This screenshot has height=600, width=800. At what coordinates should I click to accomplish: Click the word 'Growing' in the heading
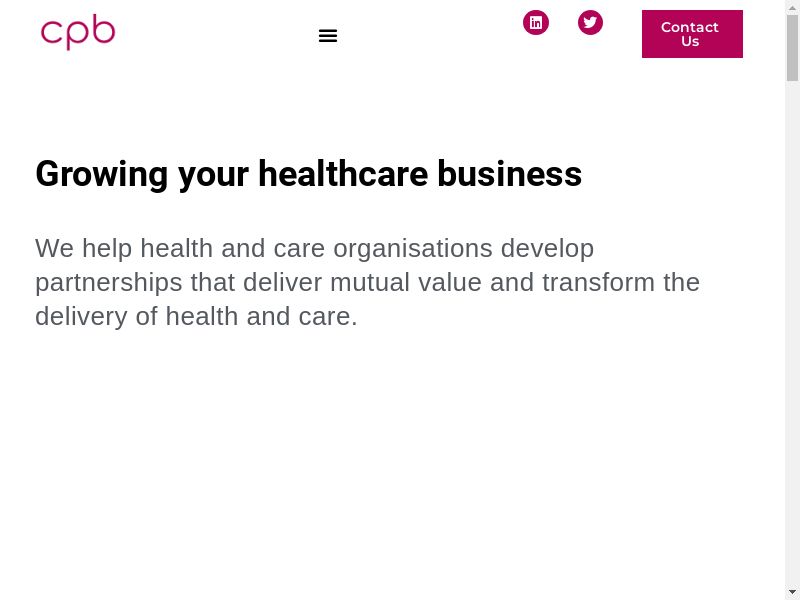101,174
